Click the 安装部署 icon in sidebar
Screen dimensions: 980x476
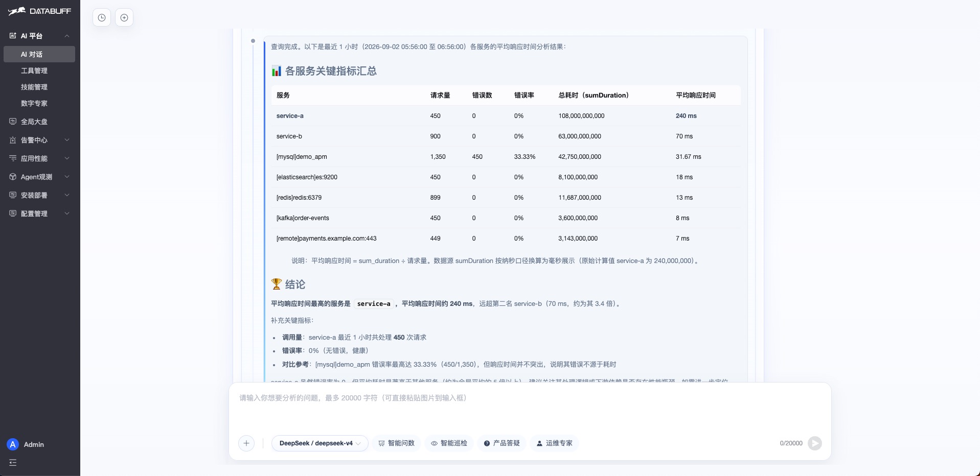click(x=13, y=195)
